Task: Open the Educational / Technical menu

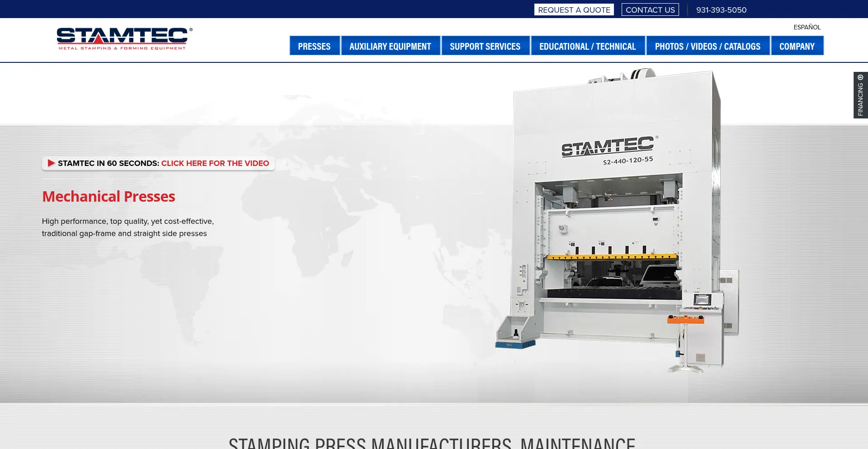Action: click(x=588, y=46)
